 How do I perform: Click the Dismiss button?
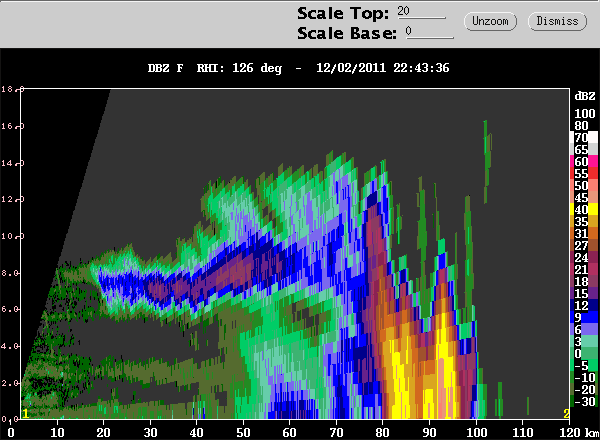click(557, 21)
